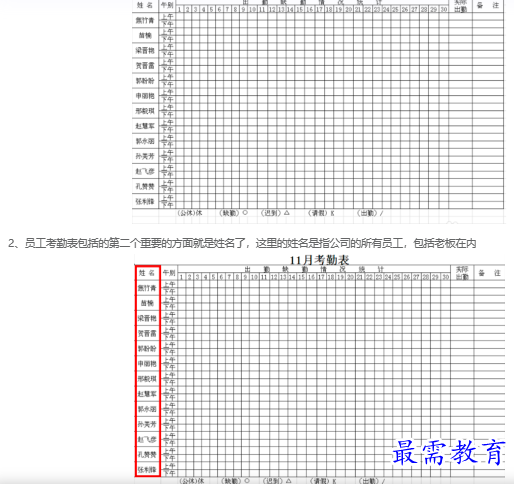Viewport: 514px width, 484px height.
Task: Open the attendance sheet image titled 11月考勤表
Action: [x=320, y=369]
